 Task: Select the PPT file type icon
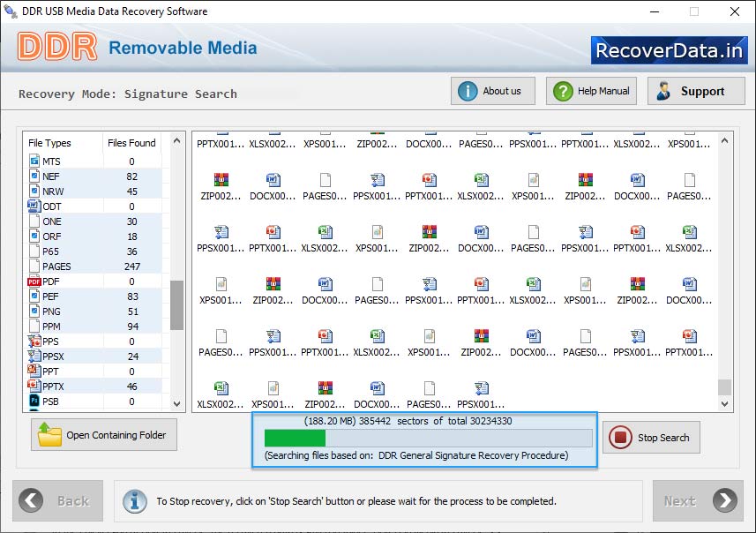34,371
